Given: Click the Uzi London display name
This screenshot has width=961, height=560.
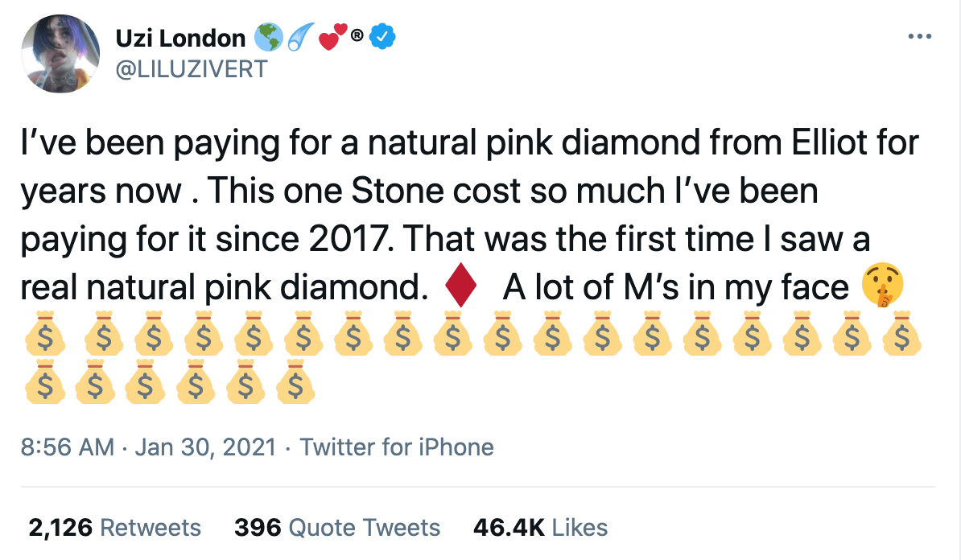Looking at the screenshot, I should click(x=181, y=38).
